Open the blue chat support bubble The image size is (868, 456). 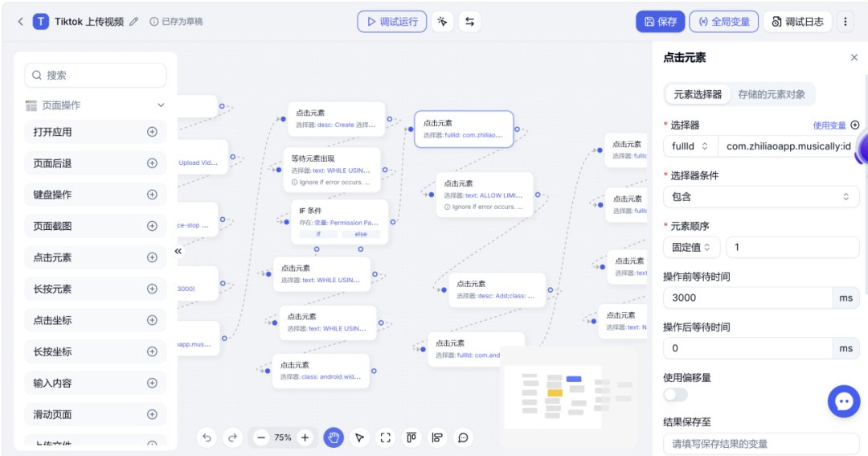[x=844, y=401]
